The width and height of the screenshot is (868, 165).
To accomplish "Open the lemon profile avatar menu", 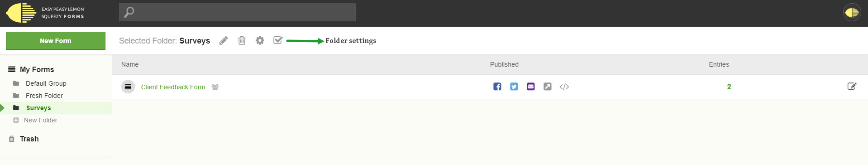I will 852,13.
